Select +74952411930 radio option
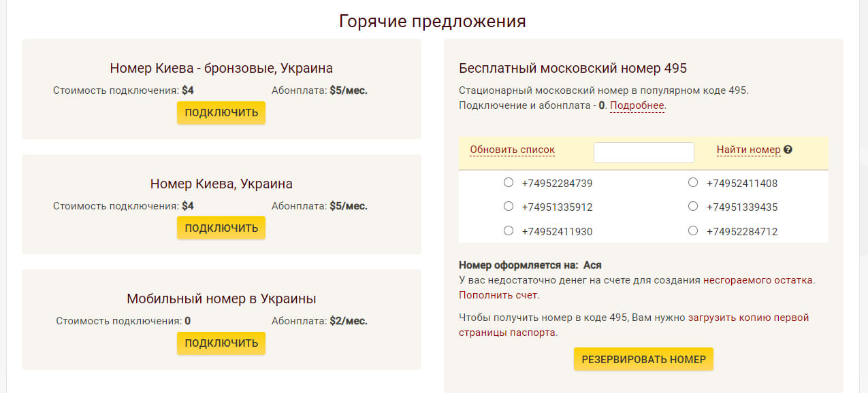This screenshot has width=868, height=393. click(509, 230)
